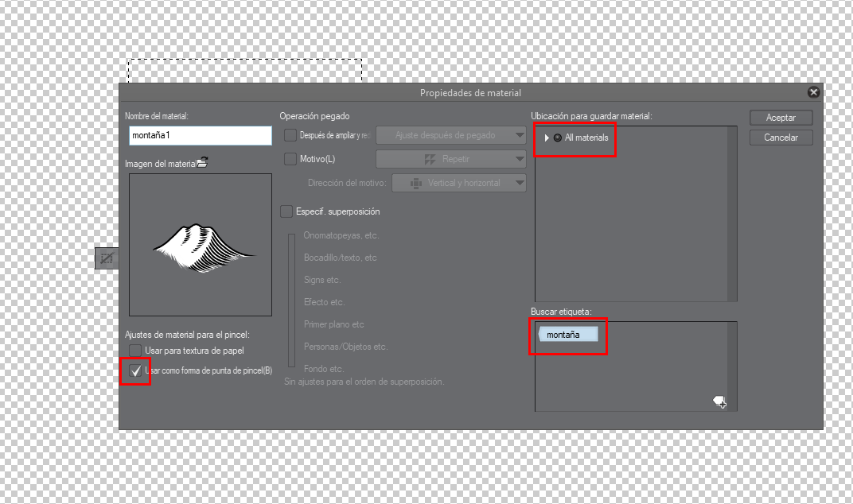Select Efecto etc. order option
This screenshot has width=853, height=504.
(x=324, y=302)
